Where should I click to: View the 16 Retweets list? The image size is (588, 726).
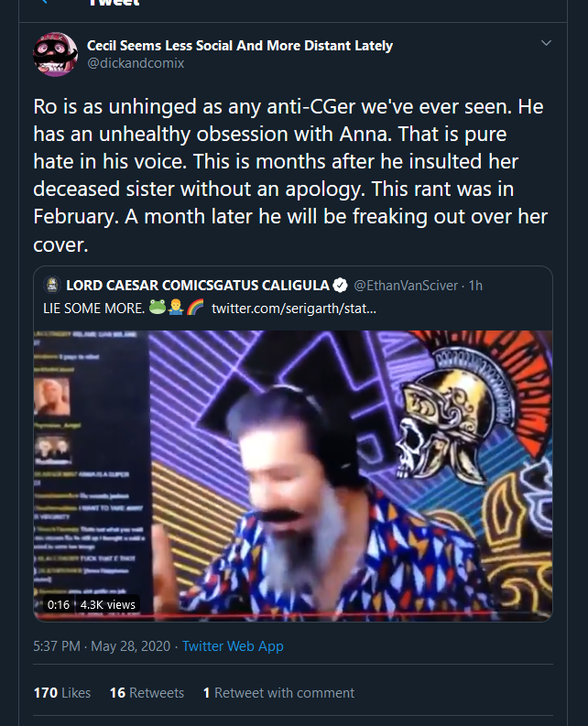[x=147, y=693]
